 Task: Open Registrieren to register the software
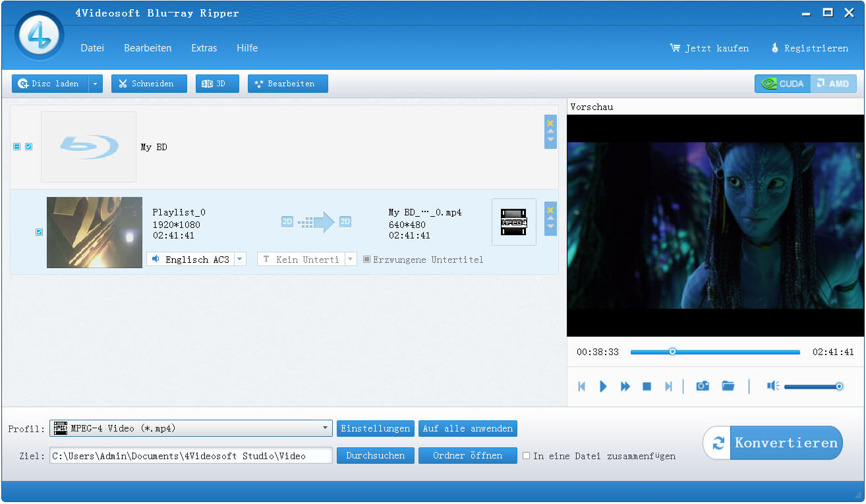[x=809, y=48]
